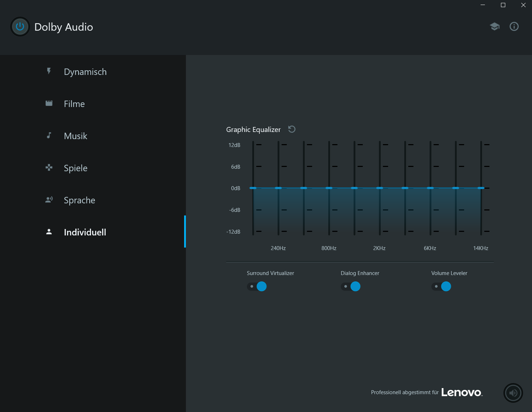Switch to the Sprache profile
This screenshot has width=532, height=412.
pos(80,200)
